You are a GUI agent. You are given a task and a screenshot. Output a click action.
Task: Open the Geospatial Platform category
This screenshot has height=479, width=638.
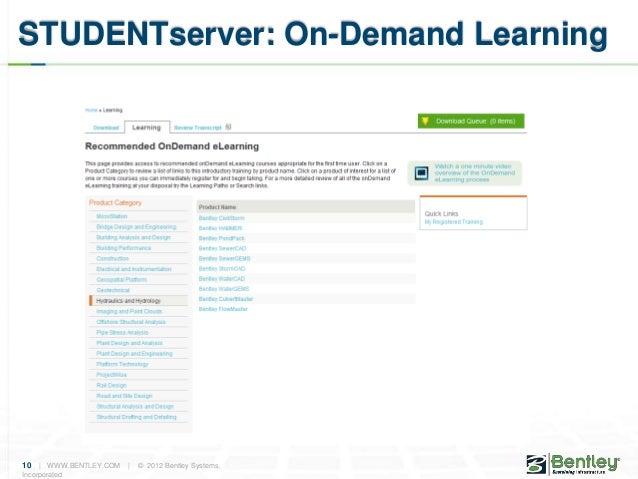point(121,280)
